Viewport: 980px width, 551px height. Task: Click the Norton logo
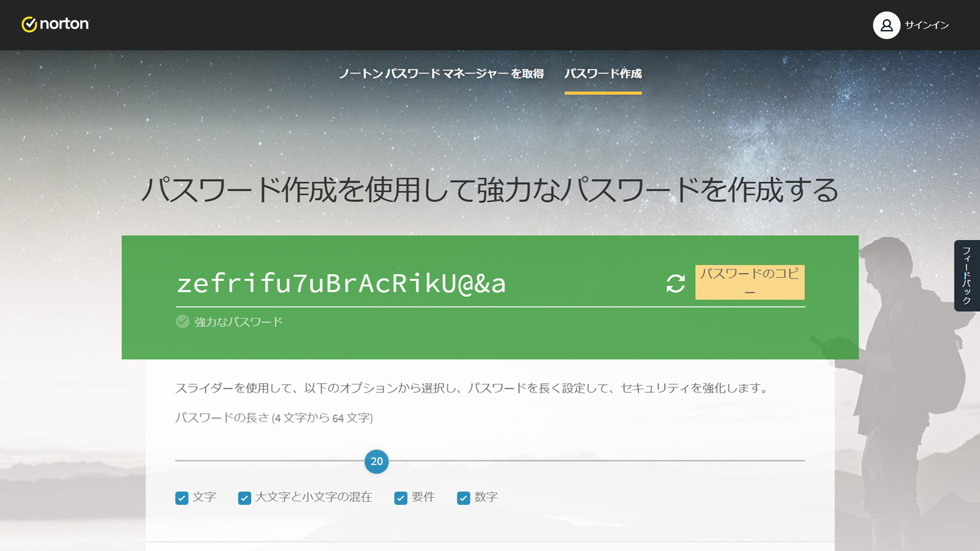click(x=56, y=24)
